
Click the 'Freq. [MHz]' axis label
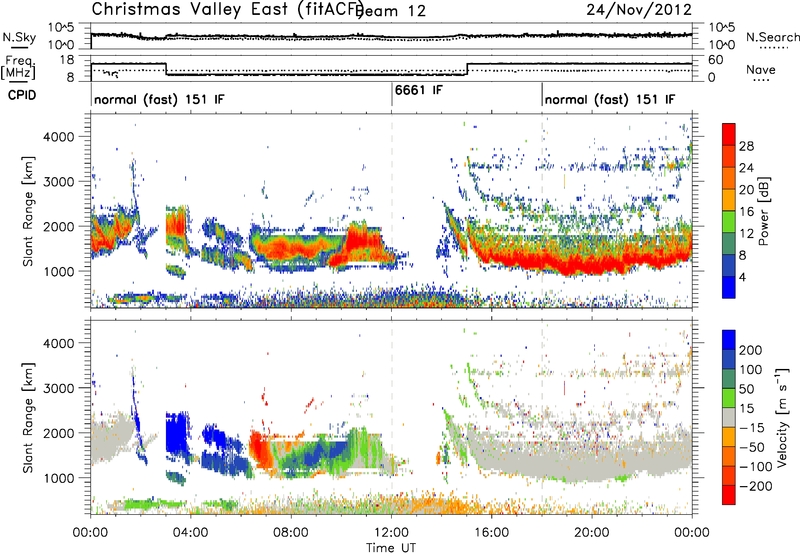pos(19,68)
